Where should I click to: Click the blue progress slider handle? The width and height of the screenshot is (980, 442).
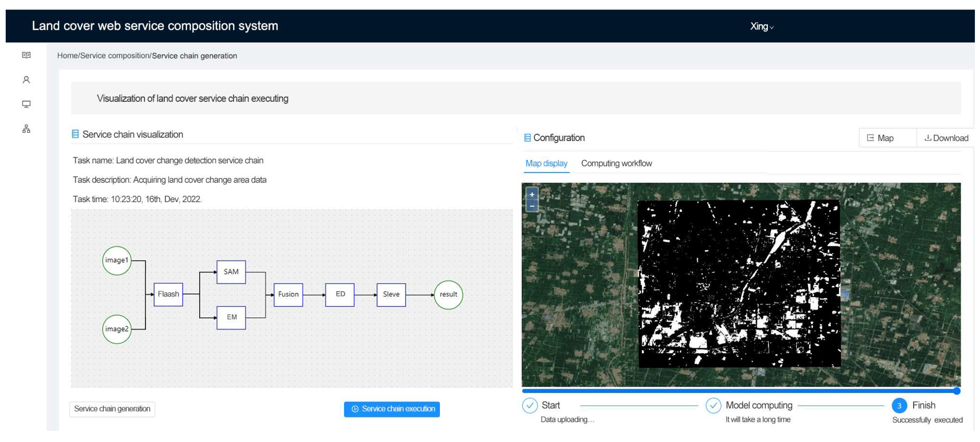pyautogui.click(x=957, y=391)
